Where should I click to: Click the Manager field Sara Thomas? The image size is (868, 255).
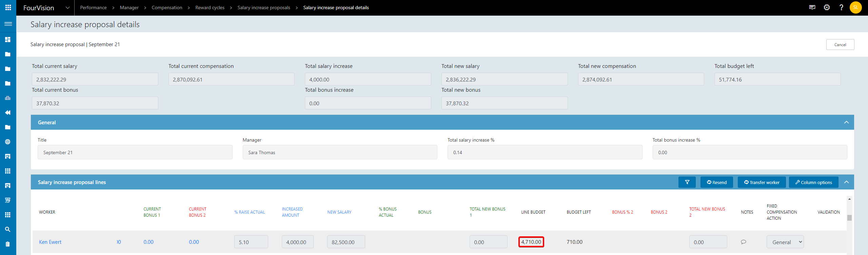pyautogui.click(x=340, y=152)
